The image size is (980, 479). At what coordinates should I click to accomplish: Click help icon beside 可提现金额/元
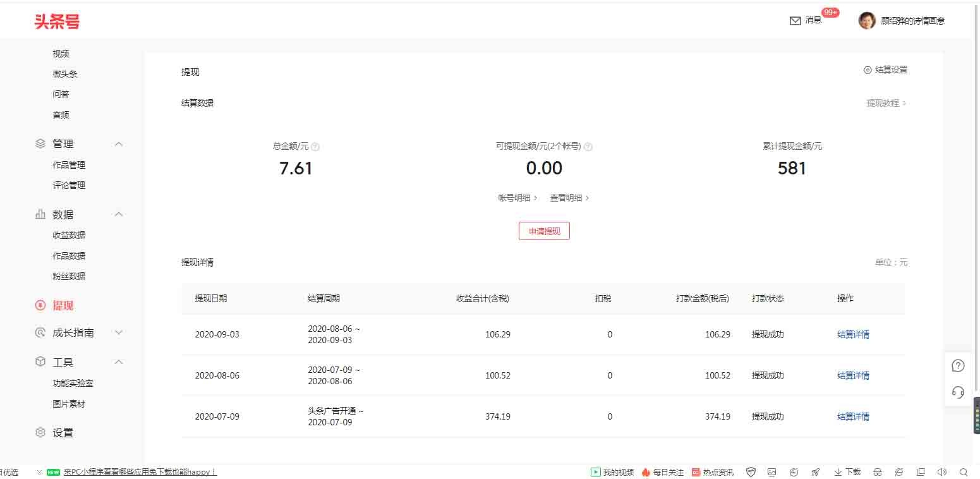(x=588, y=147)
